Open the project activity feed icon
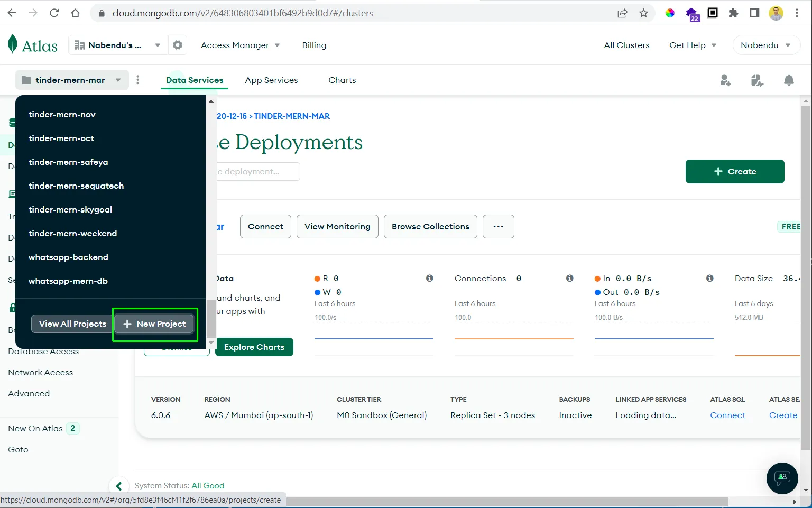The height and width of the screenshot is (508, 812). click(x=757, y=80)
